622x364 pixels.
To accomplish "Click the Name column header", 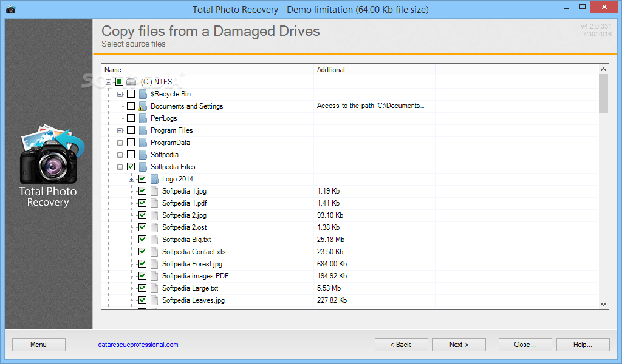I will (208, 70).
